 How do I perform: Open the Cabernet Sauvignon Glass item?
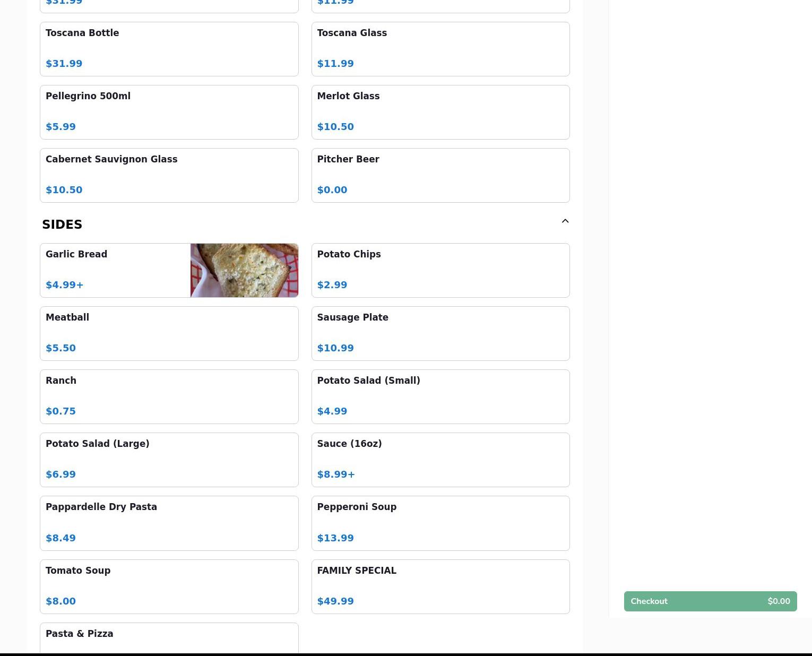(169, 175)
